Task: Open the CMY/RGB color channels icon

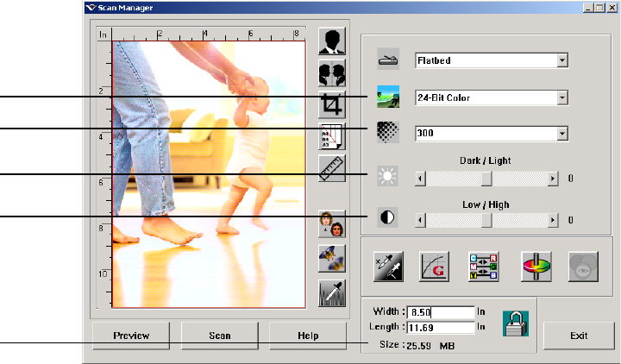Action: [483, 267]
